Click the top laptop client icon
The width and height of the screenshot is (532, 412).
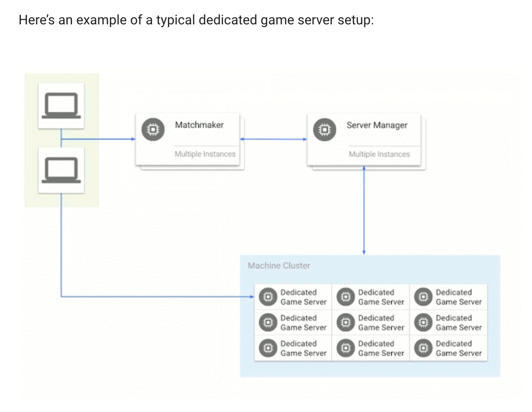click(x=61, y=106)
